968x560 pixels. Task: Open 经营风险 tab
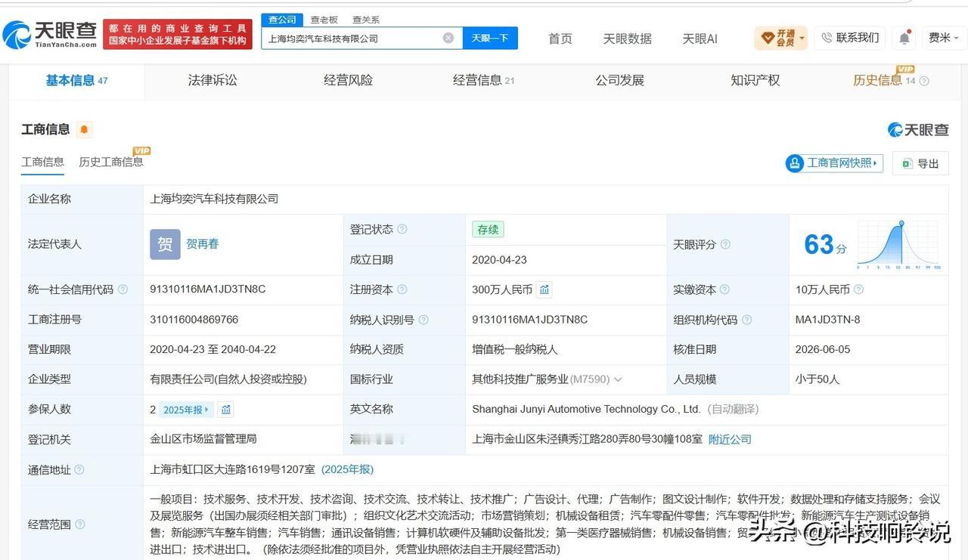click(x=348, y=80)
